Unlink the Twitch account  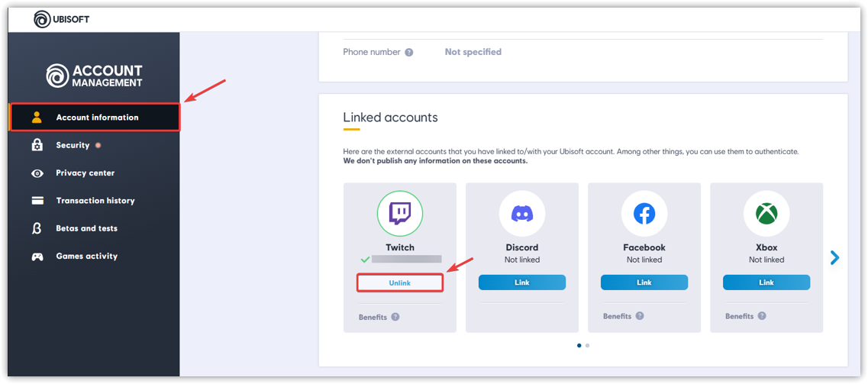(400, 282)
